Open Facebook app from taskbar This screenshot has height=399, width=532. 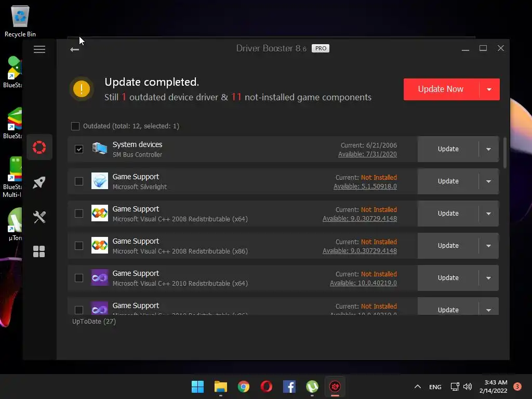click(289, 387)
